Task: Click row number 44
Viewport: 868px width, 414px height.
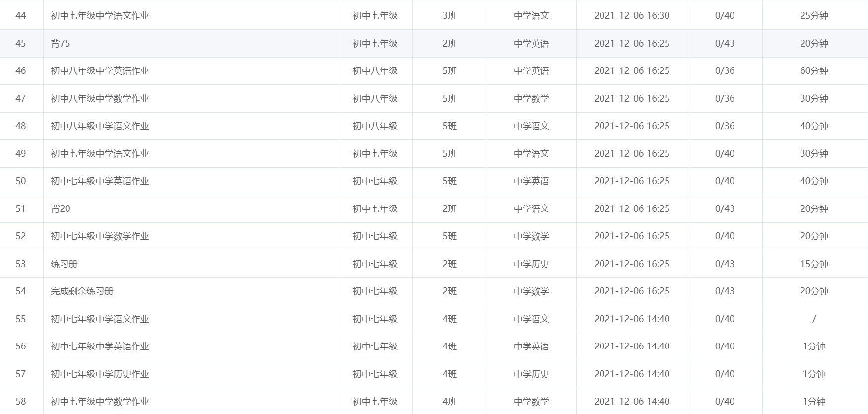Action: (21, 16)
